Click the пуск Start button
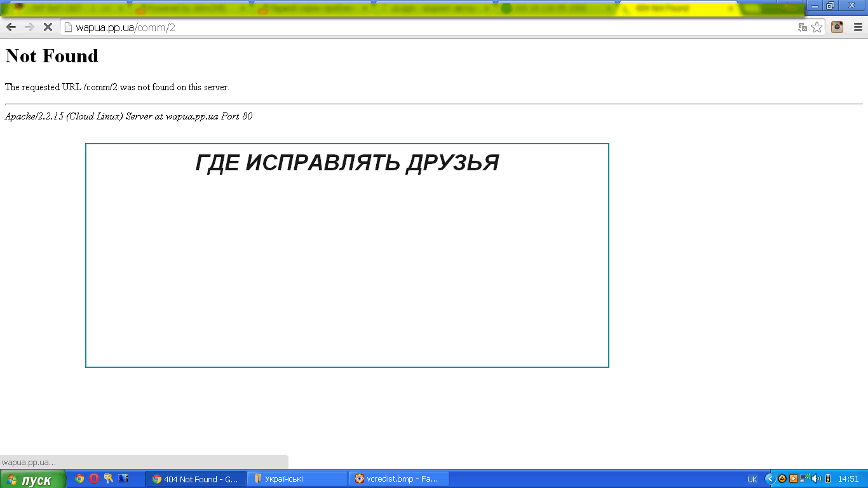Screen dimensions: 868x488 tap(32, 479)
